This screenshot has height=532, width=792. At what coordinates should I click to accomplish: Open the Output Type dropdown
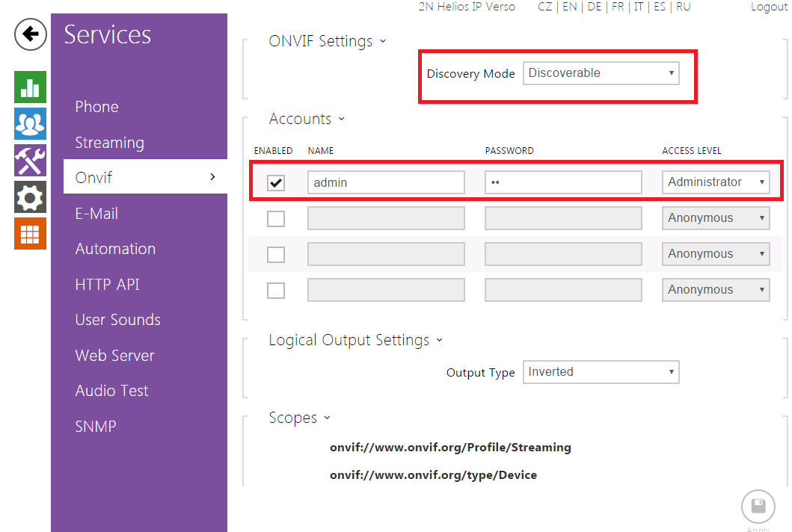tap(601, 372)
